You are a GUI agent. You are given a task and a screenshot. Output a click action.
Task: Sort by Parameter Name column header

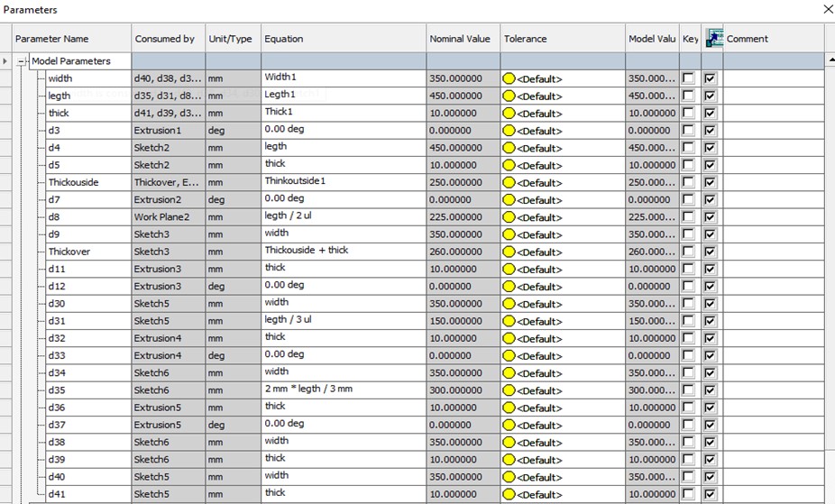point(72,39)
